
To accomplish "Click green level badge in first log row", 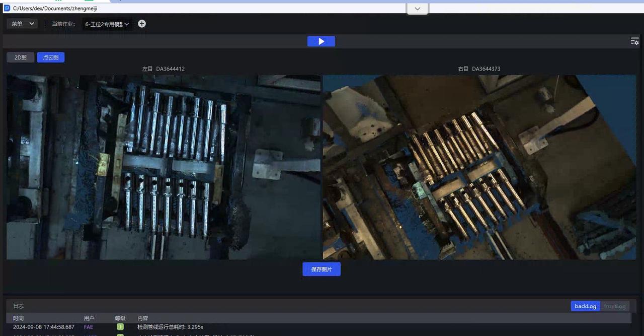I will [120, 327].
